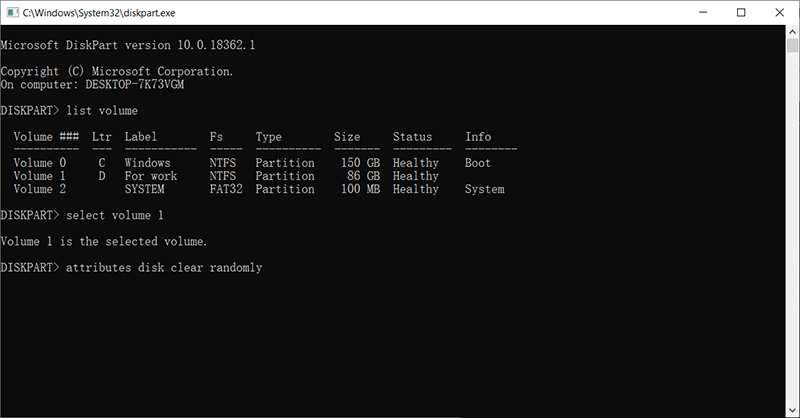Click Healthy status in the Volume 2 row
The width and height of the screenshot is (800, 418).
(x=416, y=189)
